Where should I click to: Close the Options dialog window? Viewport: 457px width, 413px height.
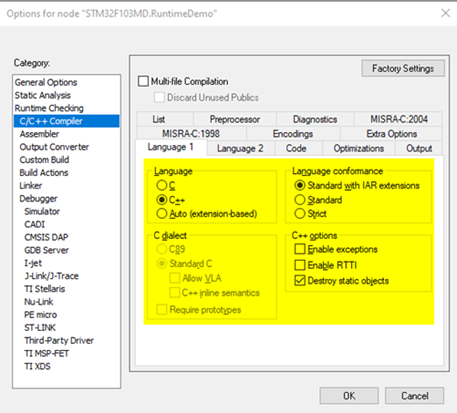(445, 13)
